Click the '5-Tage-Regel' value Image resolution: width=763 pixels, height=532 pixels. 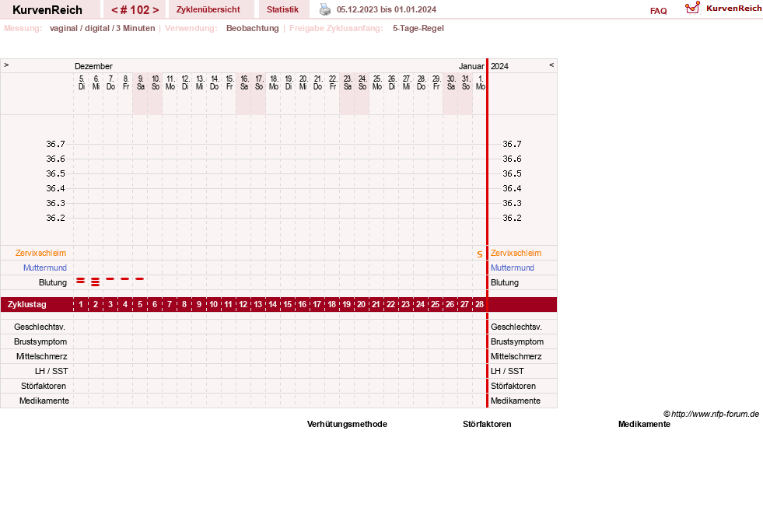(x=418, y=28)
